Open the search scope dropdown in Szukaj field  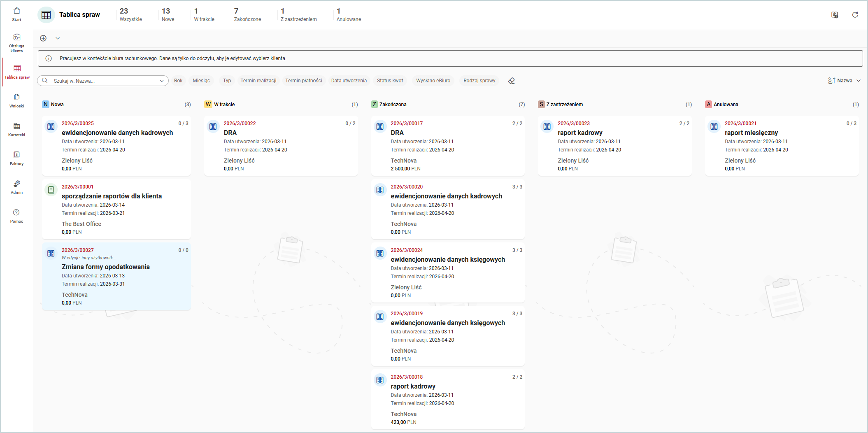pyautogui.click(x=161, y=81)
